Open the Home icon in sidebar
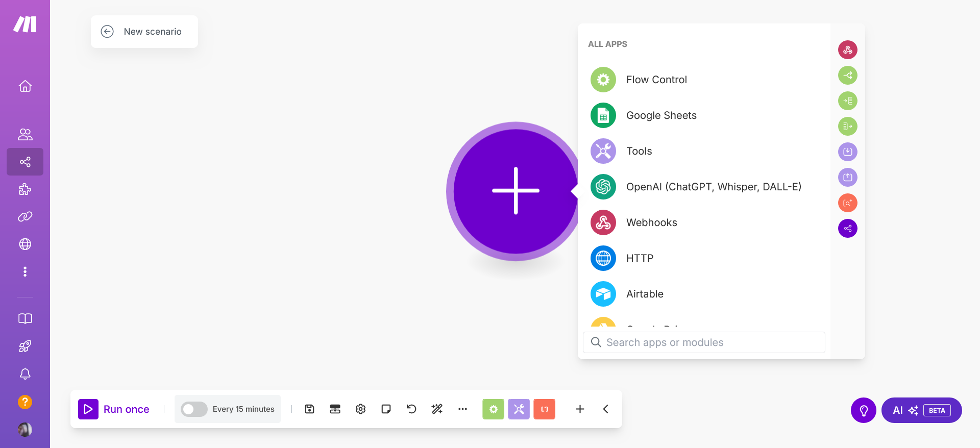Image resolution: width=980 pixels, height=448 pixels. (25, 86)
